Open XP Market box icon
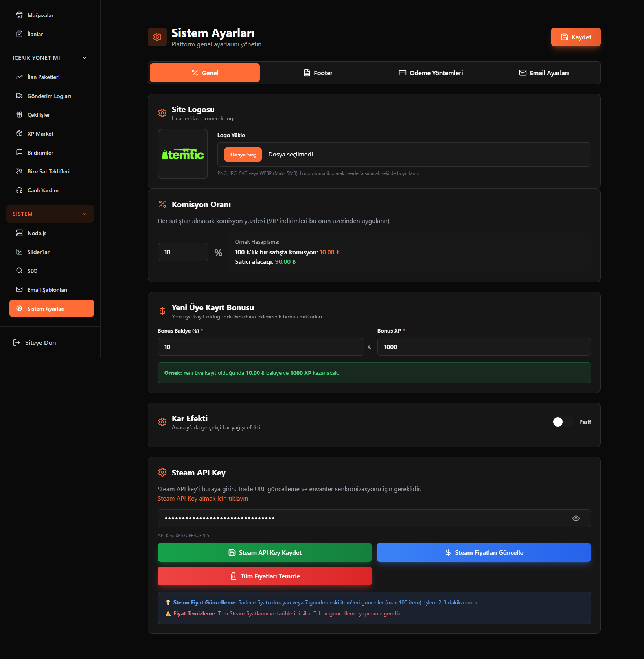 (x=19, y=134)
